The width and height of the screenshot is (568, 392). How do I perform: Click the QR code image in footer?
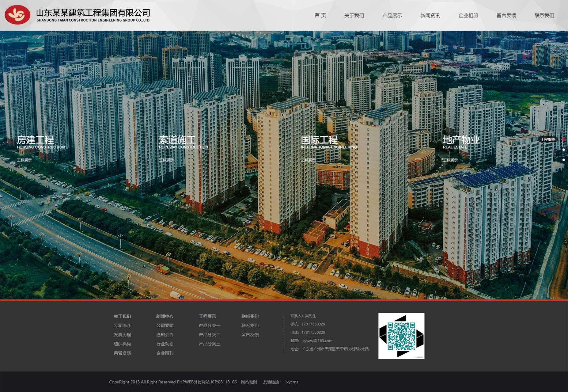[401, 336]
